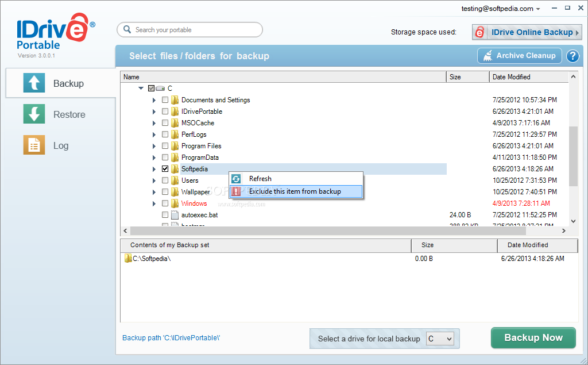Screen dimensions: 588x365
Task: Sort file list by Date Modified header
Action: pos(529,77)
